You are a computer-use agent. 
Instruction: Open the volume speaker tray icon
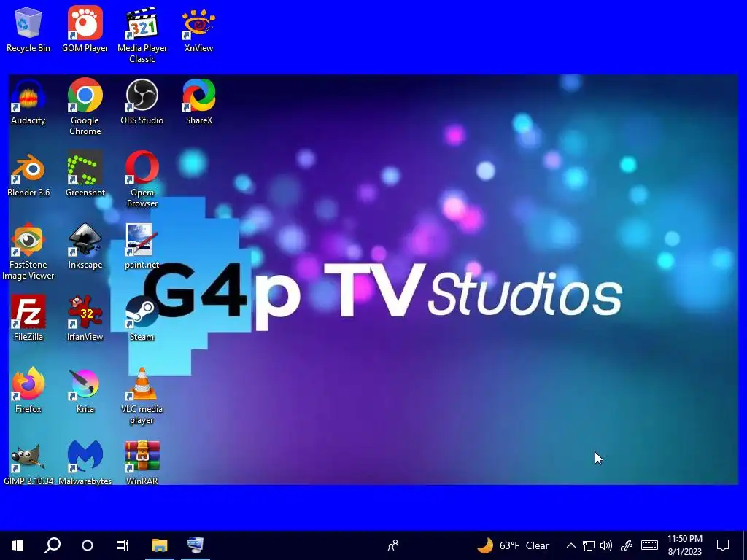point(606,545)
